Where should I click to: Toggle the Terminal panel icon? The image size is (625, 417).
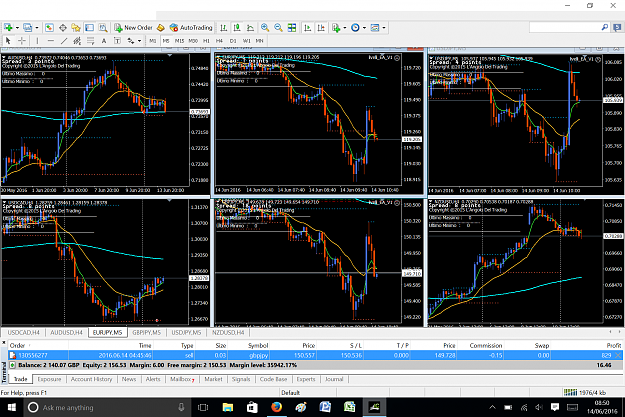click(x=89, y=28)
